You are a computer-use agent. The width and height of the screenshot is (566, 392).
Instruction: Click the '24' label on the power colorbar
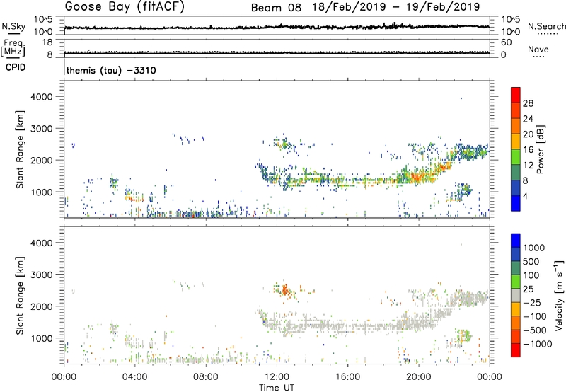point(528,119)
